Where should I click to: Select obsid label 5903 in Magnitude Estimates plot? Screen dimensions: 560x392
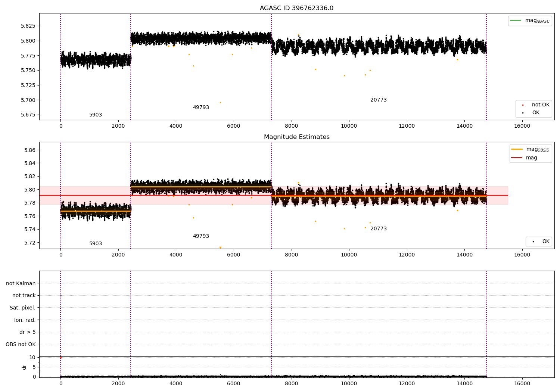tap(96, 244)
